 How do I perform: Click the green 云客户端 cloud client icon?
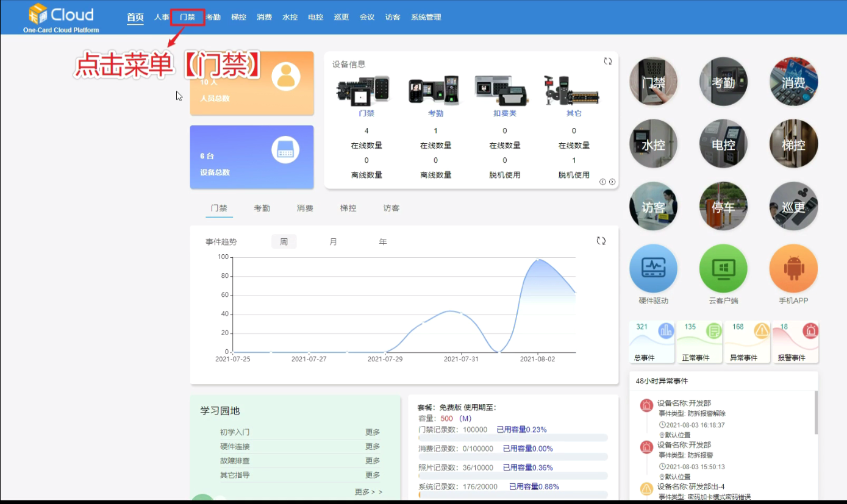pos(723,269)
